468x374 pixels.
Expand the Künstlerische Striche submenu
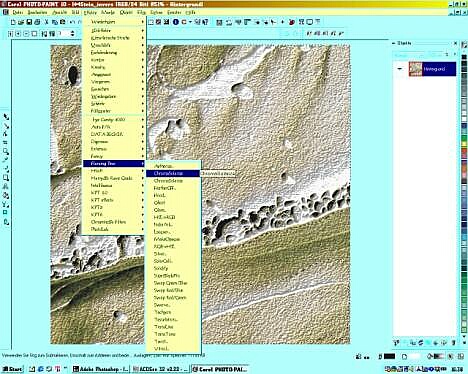[x=113, y=38]
